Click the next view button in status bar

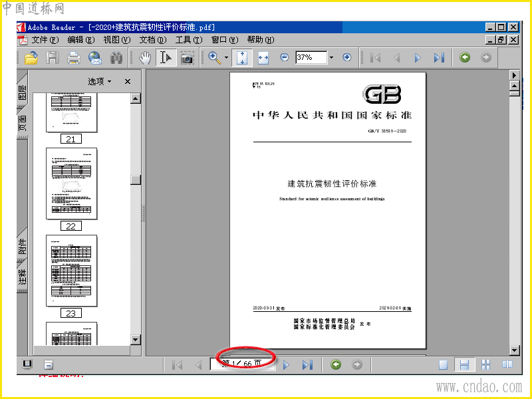[x=357, y=364]
